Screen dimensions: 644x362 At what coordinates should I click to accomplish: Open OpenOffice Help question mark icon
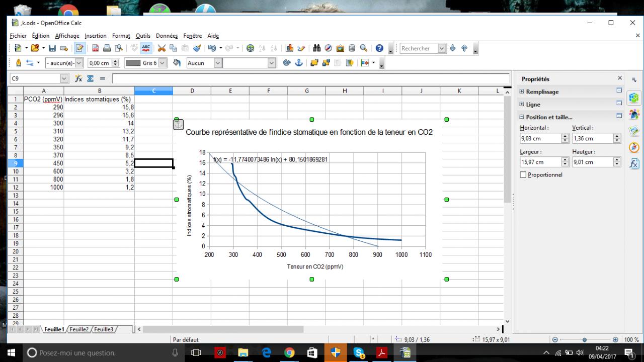coord(379,48)
